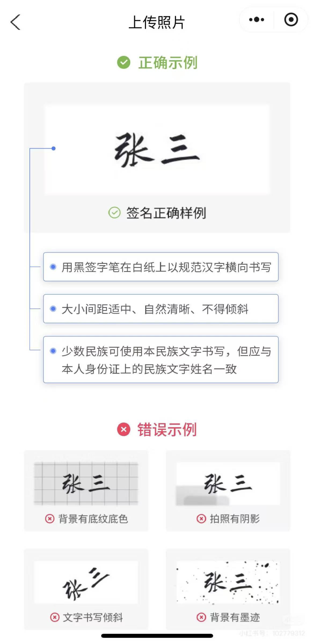Select the 上传照片 page title

tap(157, 23)
